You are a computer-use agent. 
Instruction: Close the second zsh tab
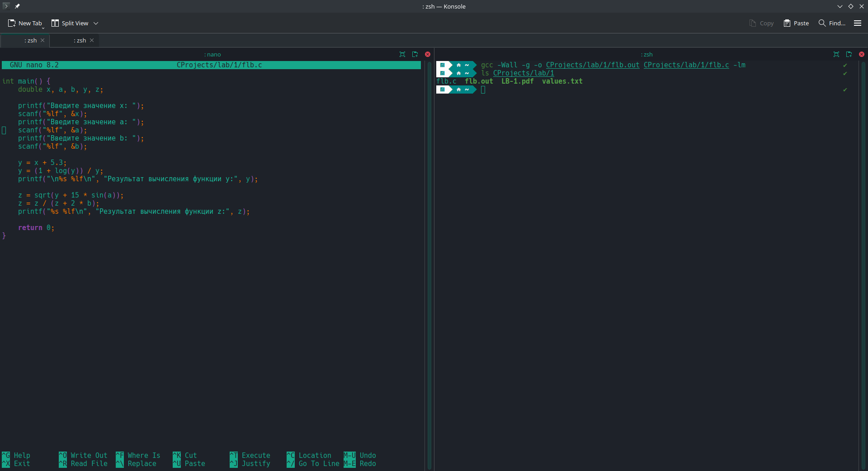click(92, 40)
